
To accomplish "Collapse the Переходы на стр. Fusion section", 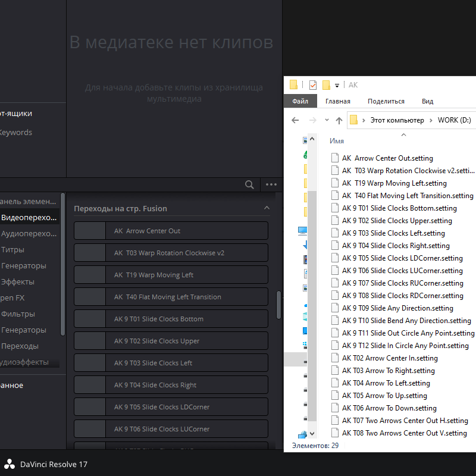I will [x=267, y=208].
